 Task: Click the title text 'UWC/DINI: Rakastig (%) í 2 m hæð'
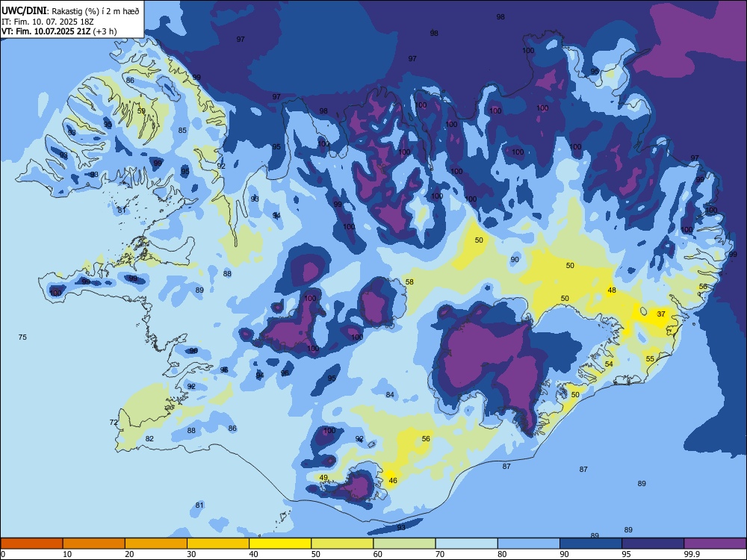click(70, 10)
